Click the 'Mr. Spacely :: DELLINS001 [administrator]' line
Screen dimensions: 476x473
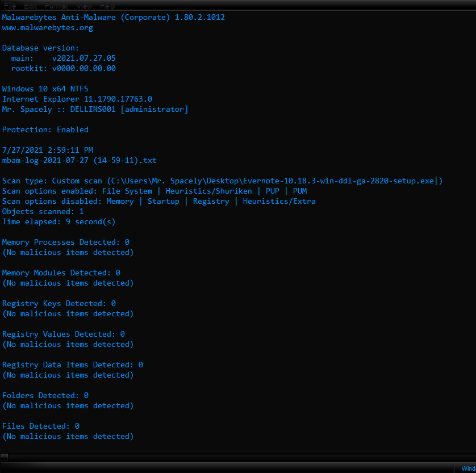(95, 109)
